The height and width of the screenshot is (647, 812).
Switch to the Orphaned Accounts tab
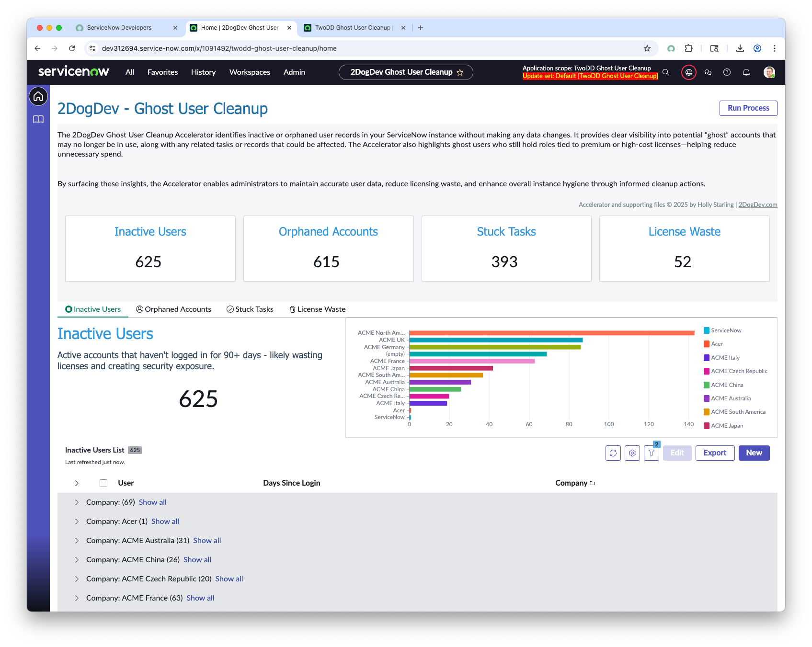pyautogui.click(x=173, y=309)
